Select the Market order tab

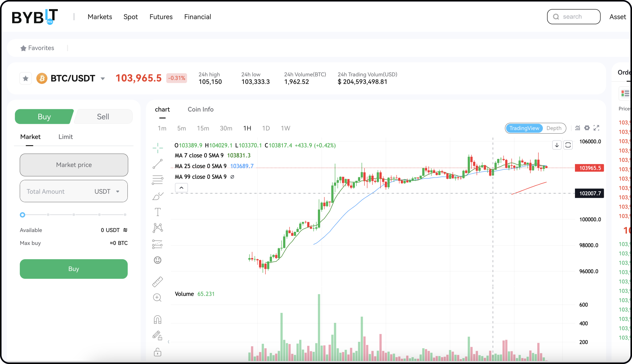point(30,137)
